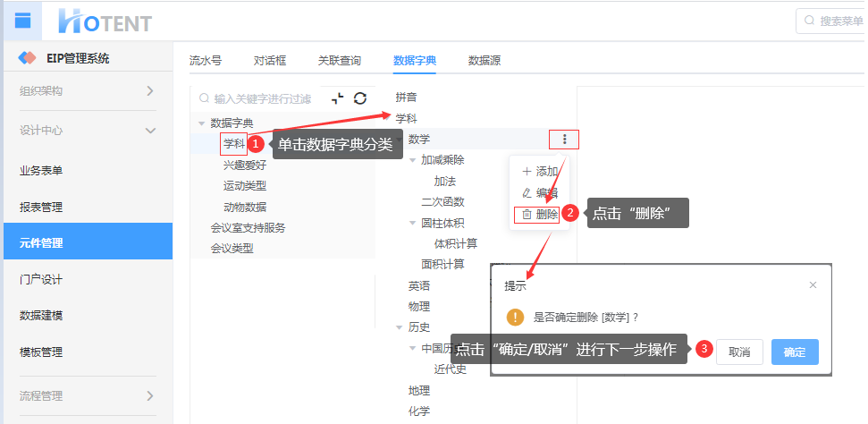Image resolution: width=868 pixels, height=424 pixels.
Task: Select the 体积计算 dictionary item
Action: pos(456,244)
